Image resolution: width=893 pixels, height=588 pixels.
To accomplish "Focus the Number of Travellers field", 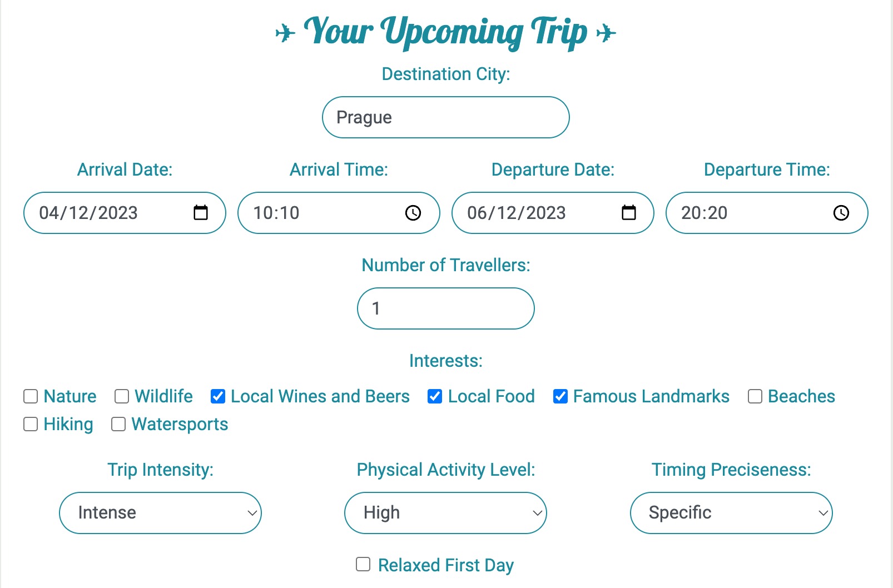I will tap(446, 308).
